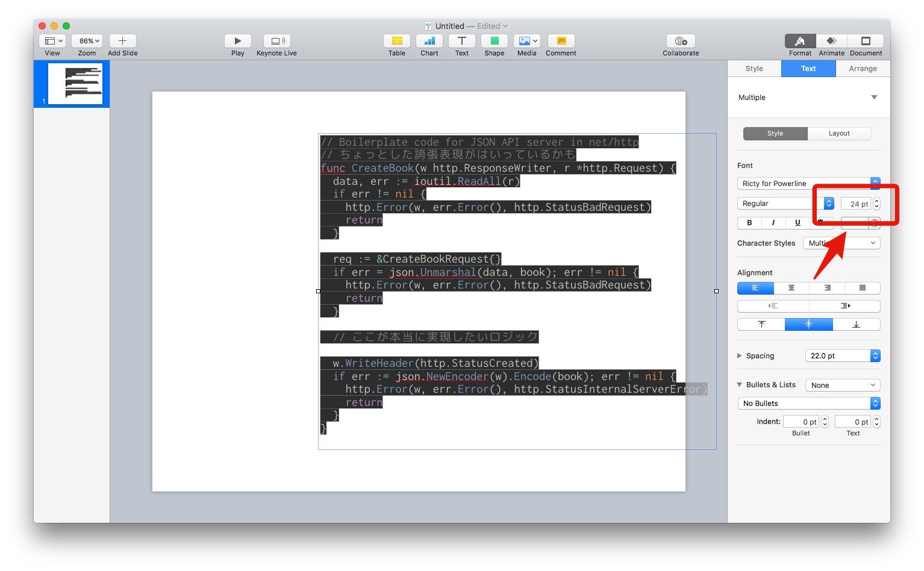
Task: Click the text box right resize handle
Action: click(716, 291)
